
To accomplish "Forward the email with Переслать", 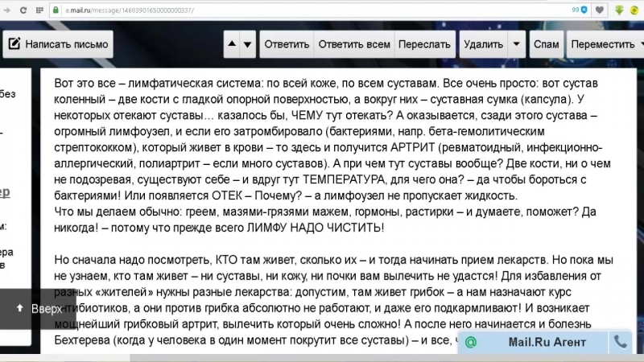I will pos(424,44).
